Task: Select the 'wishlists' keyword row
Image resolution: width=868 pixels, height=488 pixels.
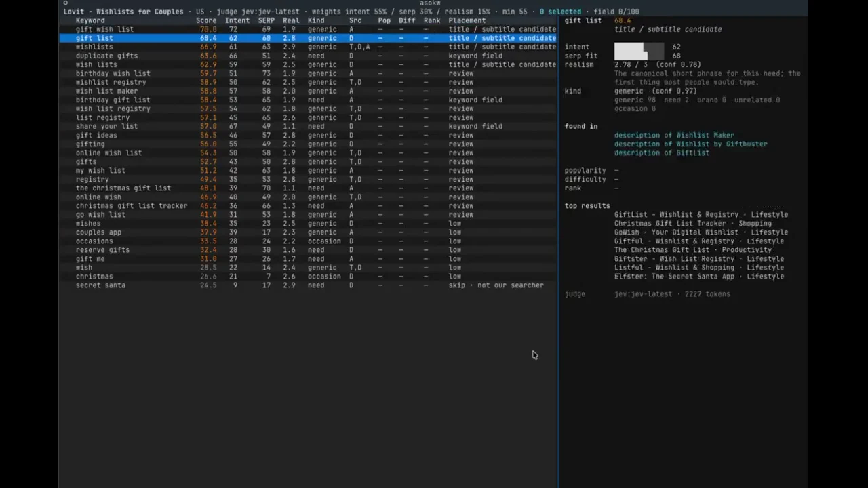Action: click(308, 47)
